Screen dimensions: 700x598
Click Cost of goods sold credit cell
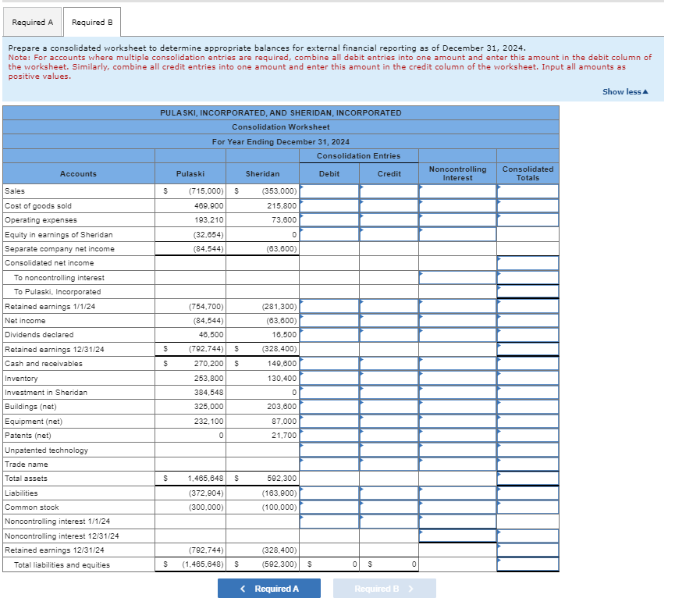(x=389, y=206)
